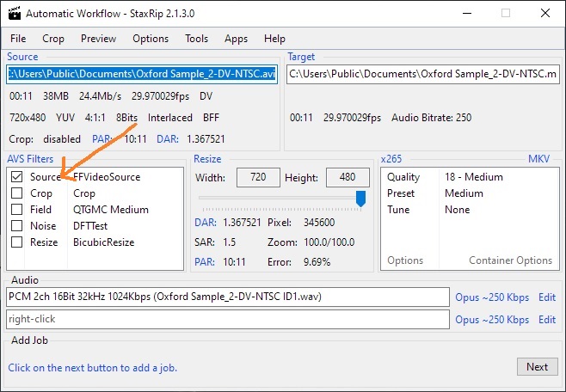Screen dimensions: 566x392
Task: Enable the Crop filter checkbox
Action: [16, 193]
